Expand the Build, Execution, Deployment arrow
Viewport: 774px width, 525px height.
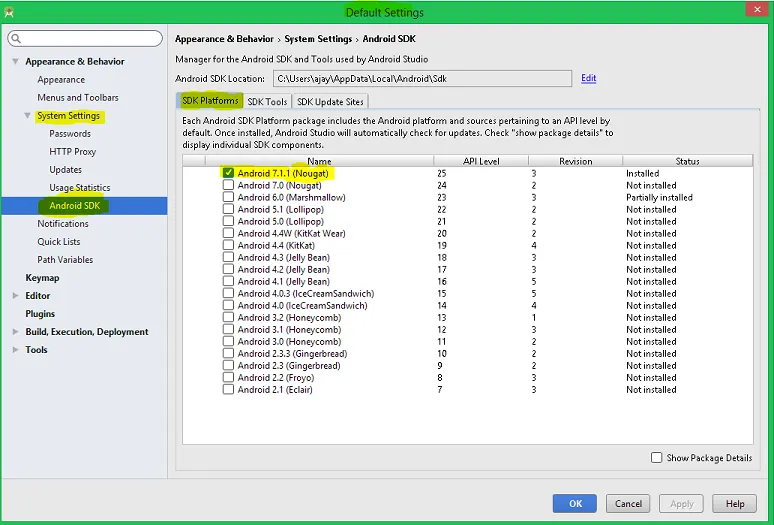pyautogui.click(x=15, y=332)
